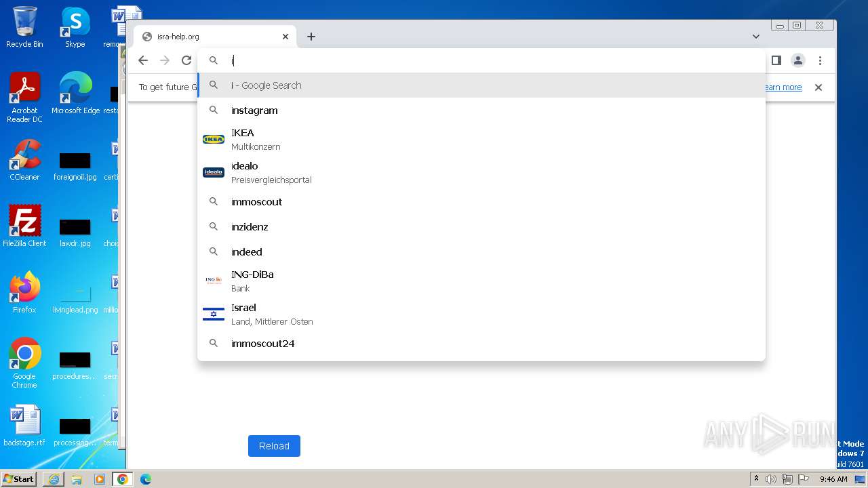This screenshot has width=868, height=488.
Task: Pick the instagram suggestion
Action: [481, 110]
